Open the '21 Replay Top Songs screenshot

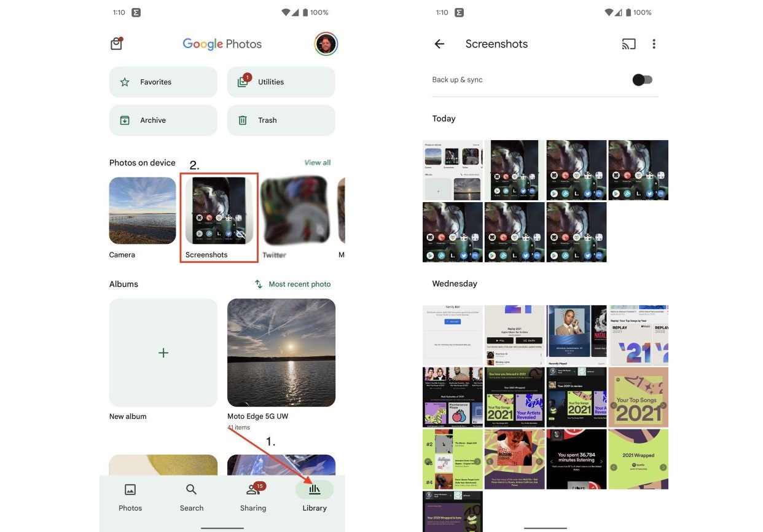(638, 335)
